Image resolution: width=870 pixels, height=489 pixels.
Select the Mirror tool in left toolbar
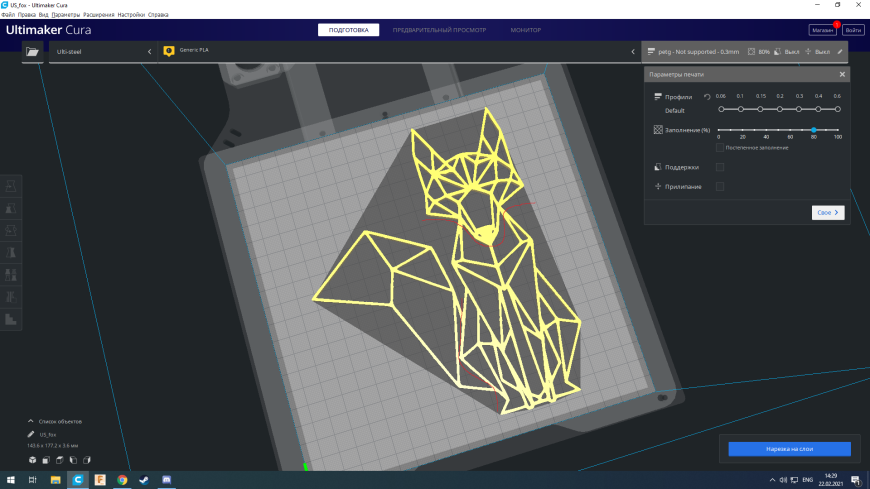pyautogui.click(x=11, y=253)
